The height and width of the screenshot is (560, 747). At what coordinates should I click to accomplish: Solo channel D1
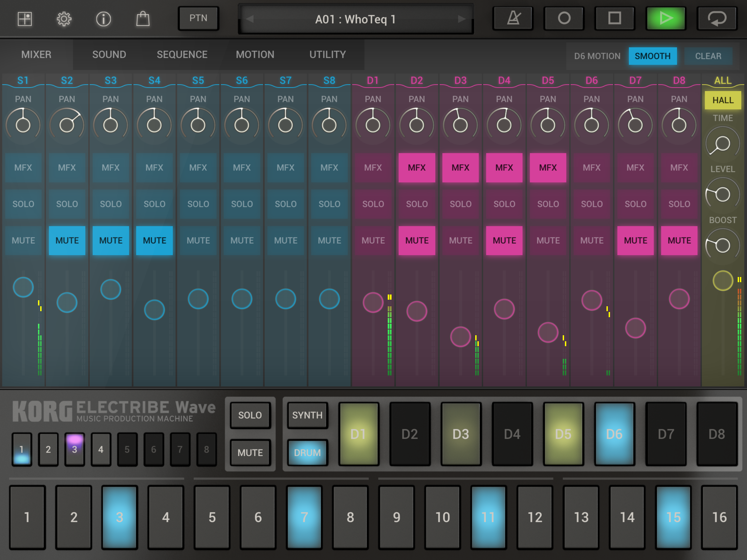[x=373, y=204]
